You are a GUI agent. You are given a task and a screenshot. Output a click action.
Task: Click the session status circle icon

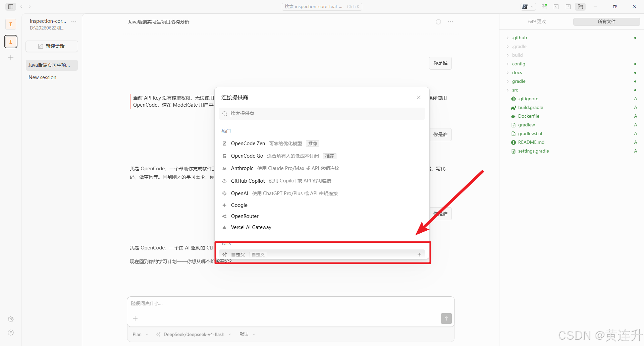click(x=438, y=22)
